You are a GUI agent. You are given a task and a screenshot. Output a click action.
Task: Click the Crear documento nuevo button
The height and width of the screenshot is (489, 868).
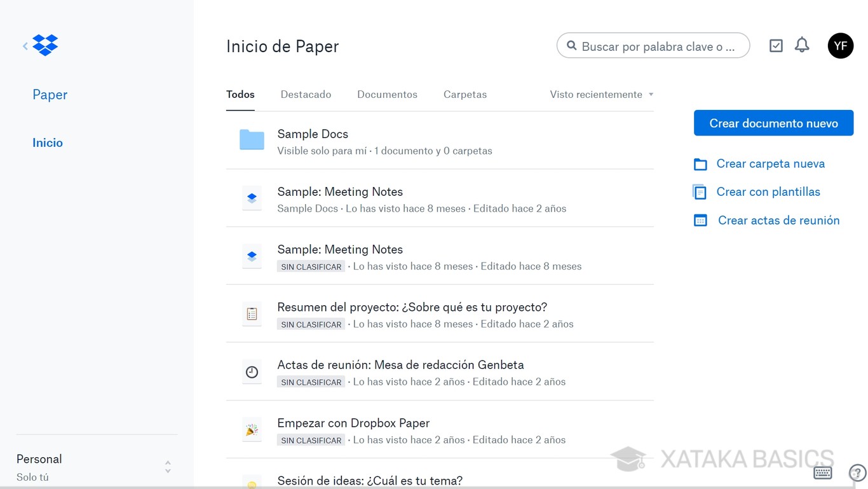[773, 123]
